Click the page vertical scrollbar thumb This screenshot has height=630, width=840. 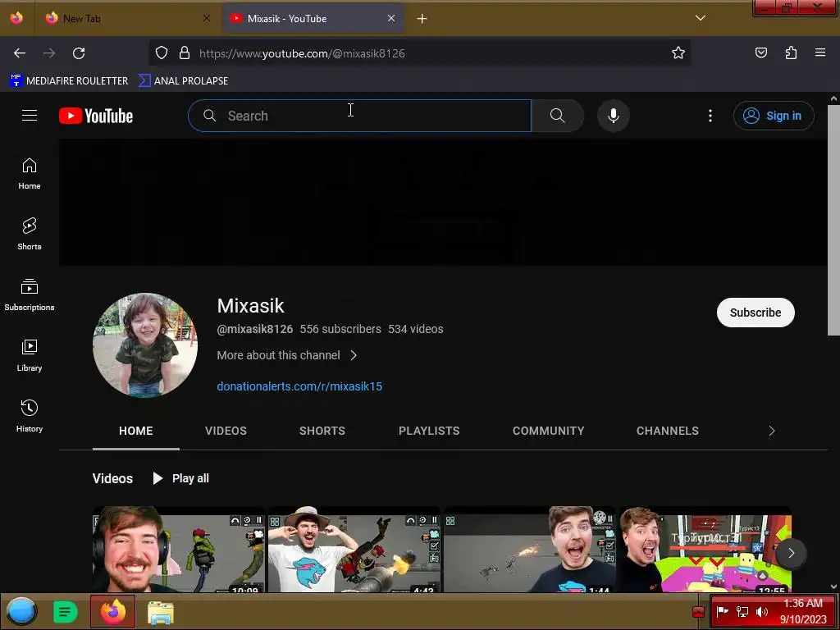(833, 220)
